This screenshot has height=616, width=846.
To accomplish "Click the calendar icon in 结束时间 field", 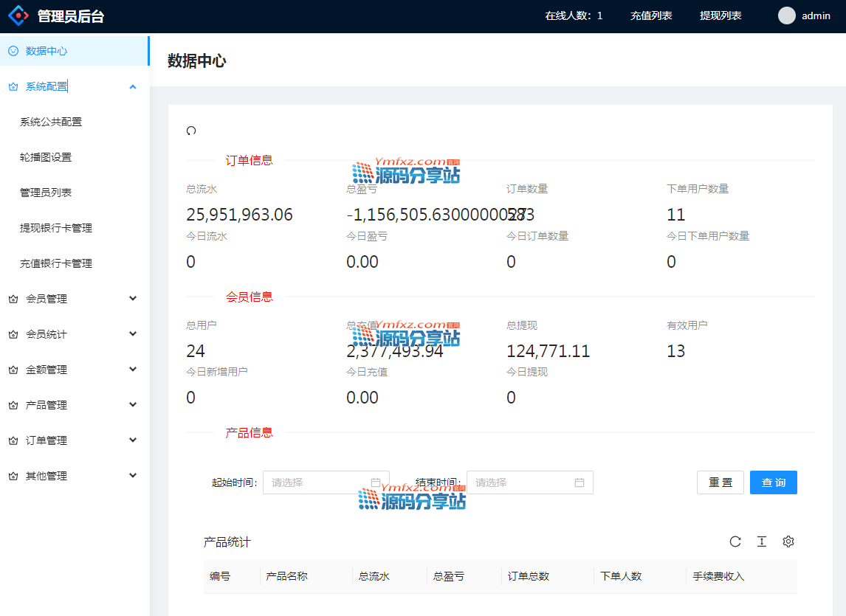I will 580,482.
